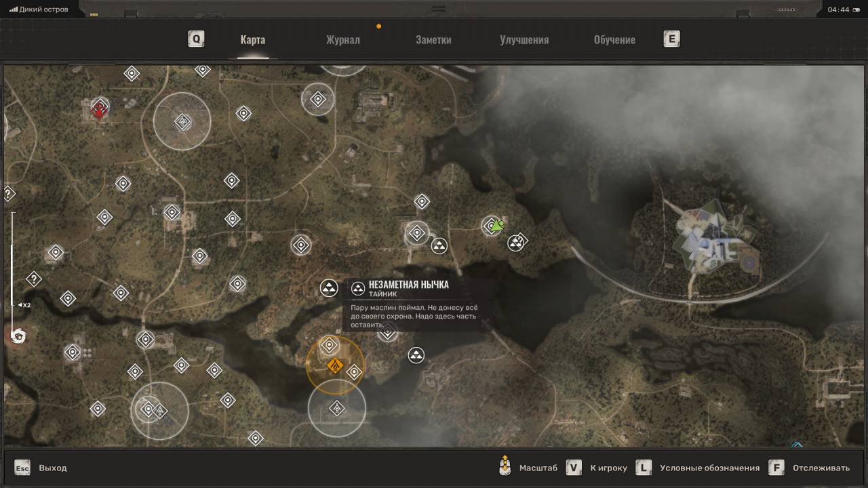This screenshot has width=868, height=488.
Task: Click the vertical map zoom slider
Action: [x=12, y=271]
